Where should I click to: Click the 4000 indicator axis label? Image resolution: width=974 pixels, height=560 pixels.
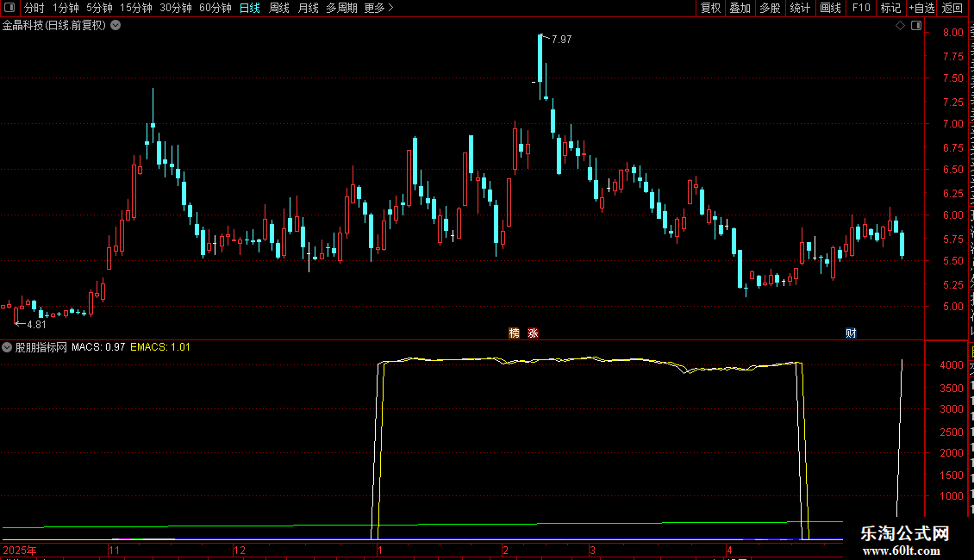coord(952,365)
